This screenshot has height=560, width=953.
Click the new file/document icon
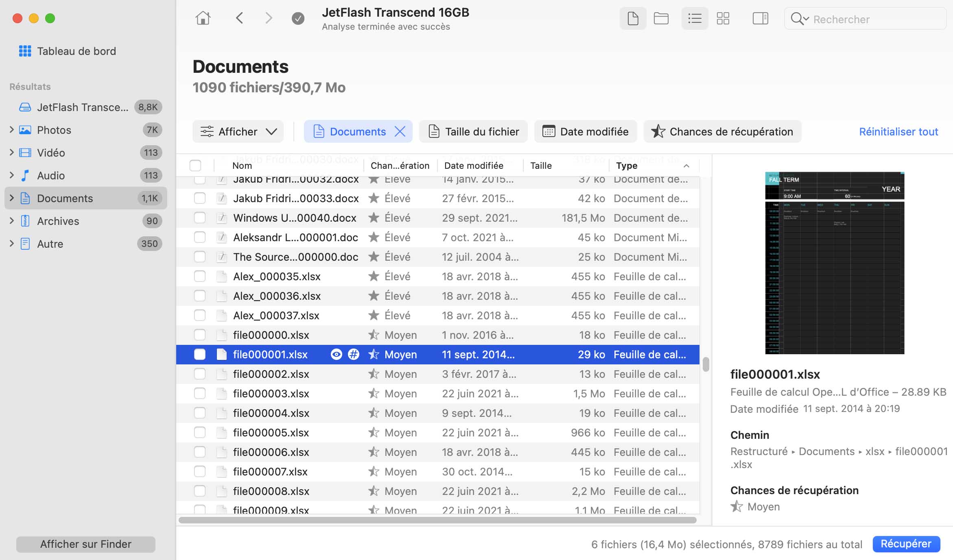(x=632, y=19)
